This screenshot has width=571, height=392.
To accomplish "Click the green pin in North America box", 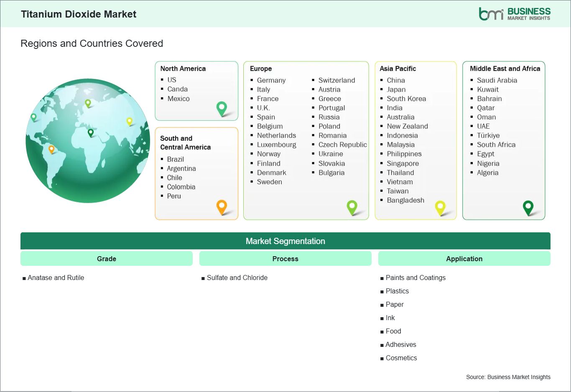I will [x=222, y=109].
